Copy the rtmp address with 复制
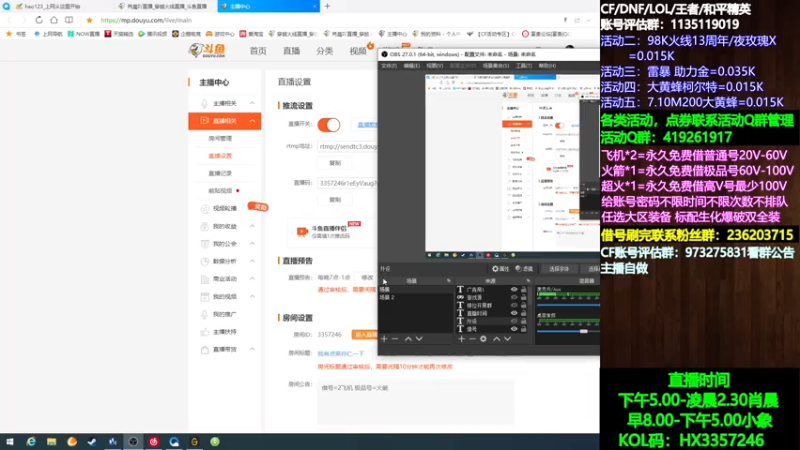The width and height of the screenshot is (800, 450). coord(335,163)
